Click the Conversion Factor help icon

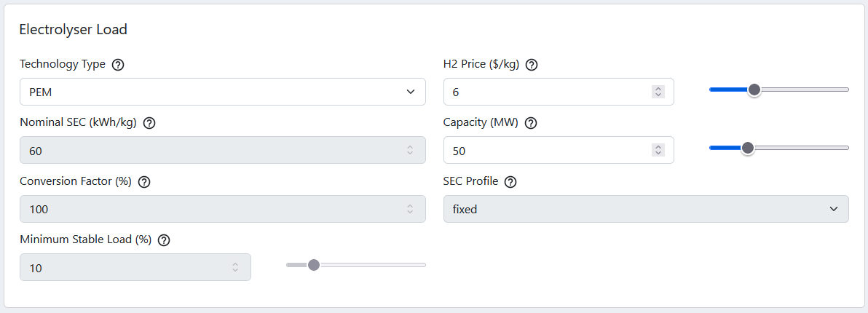coord(144,182)
